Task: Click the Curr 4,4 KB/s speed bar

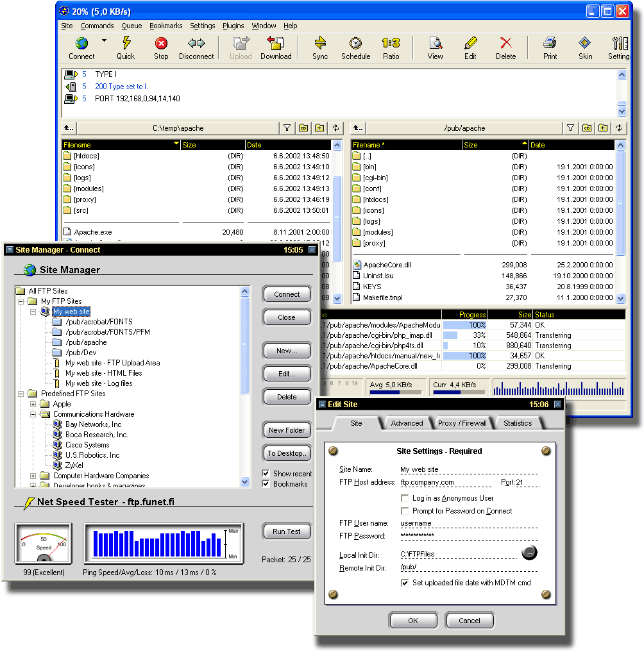Action: pos(459,392)
